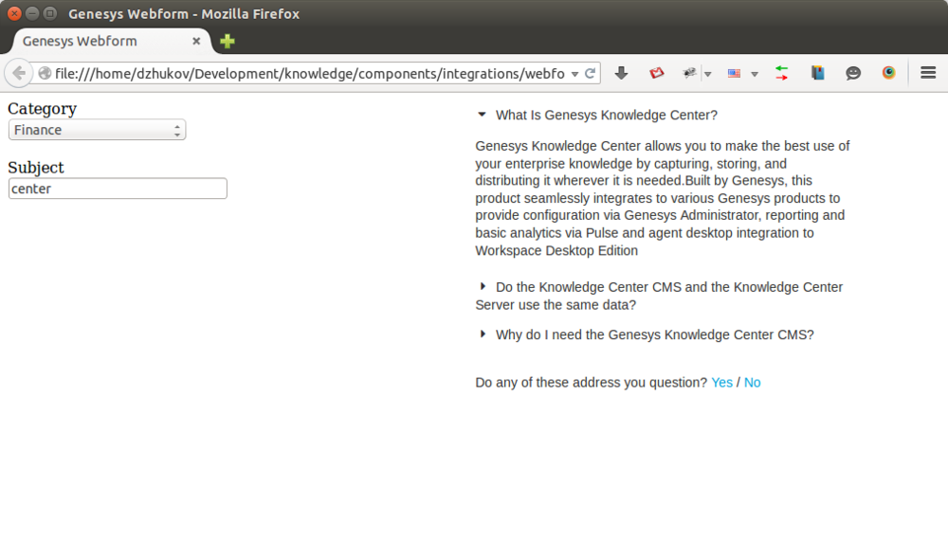This screenshot has height=560, width=948.
Task: Click the red Pocket-style toolbar icon
Action: (657, 73)
